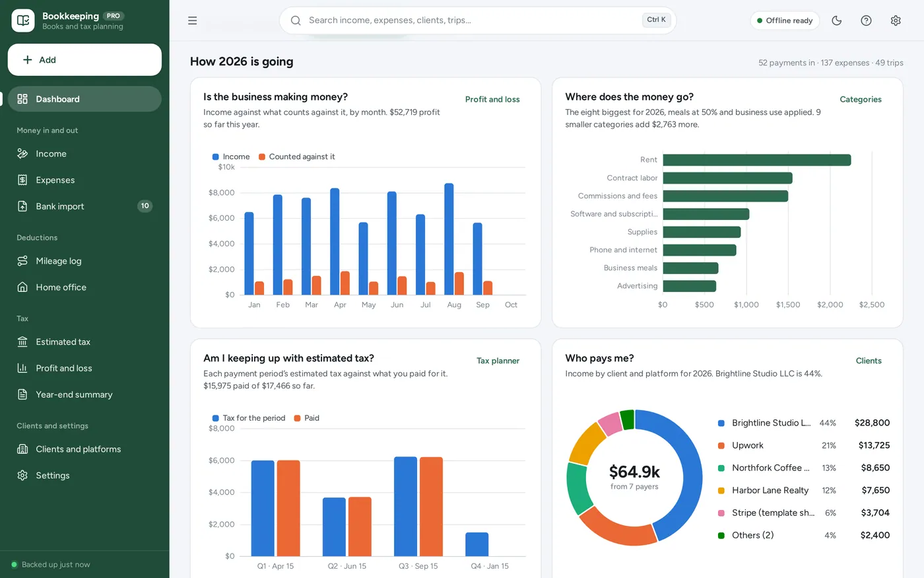Image resolution: width=924 pixels, height=578 pixels.
Task: Toggle the Paid legend series
Action: [x=307, y=418]
